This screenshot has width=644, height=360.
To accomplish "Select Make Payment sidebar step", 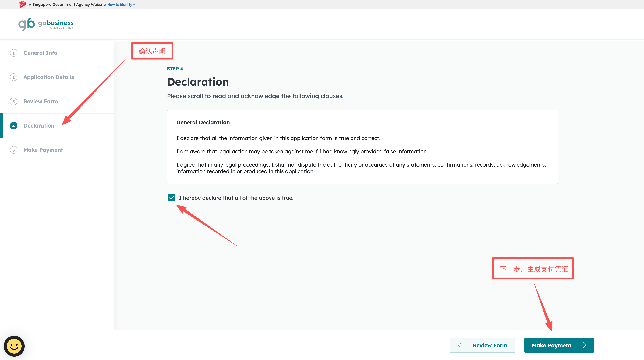I will [43, 150].
